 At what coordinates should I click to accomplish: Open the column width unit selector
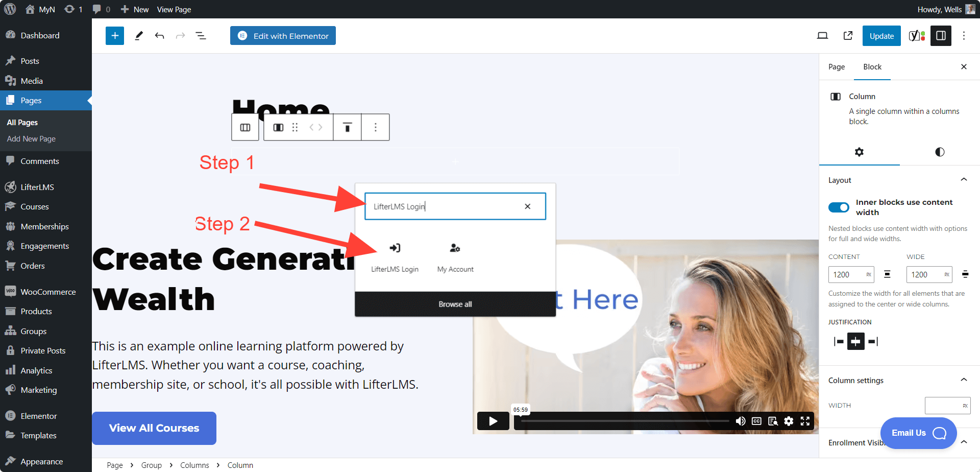965,406
